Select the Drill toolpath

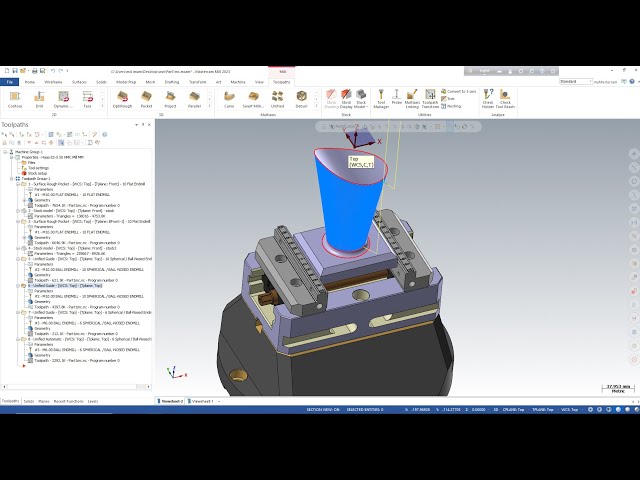39,100
